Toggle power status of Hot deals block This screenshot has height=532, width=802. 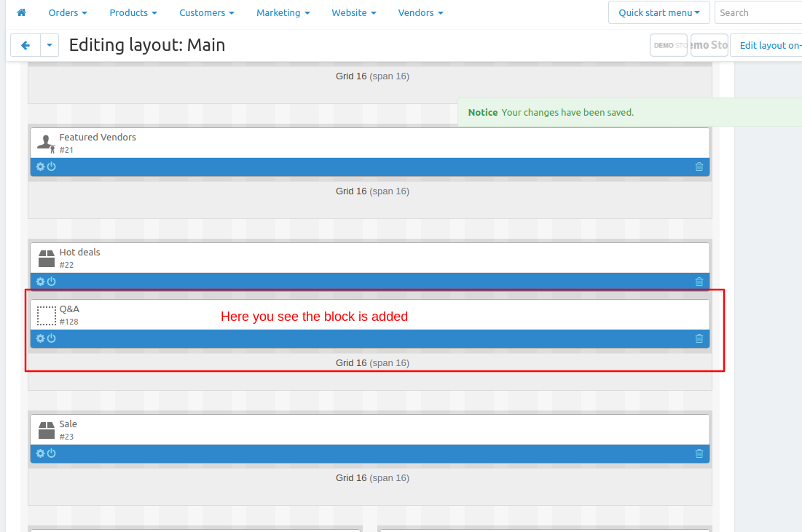click(52, 282)
